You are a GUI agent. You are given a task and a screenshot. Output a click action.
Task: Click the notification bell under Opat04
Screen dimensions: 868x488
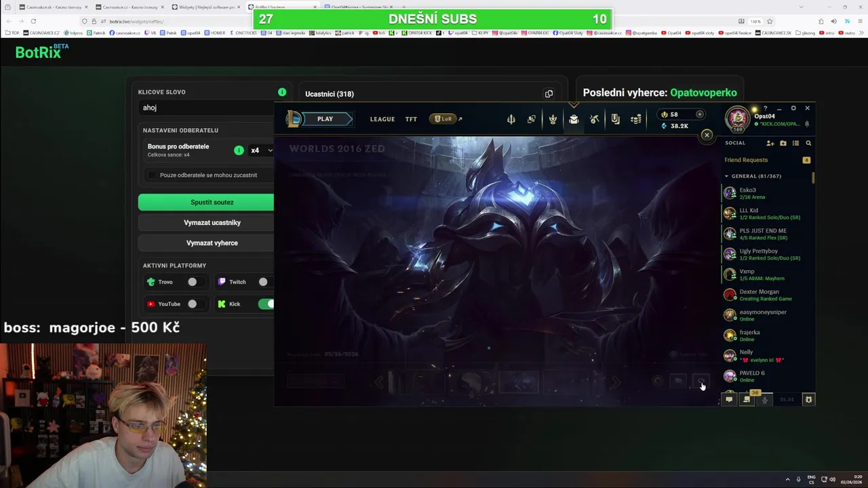tap(807, 124)
